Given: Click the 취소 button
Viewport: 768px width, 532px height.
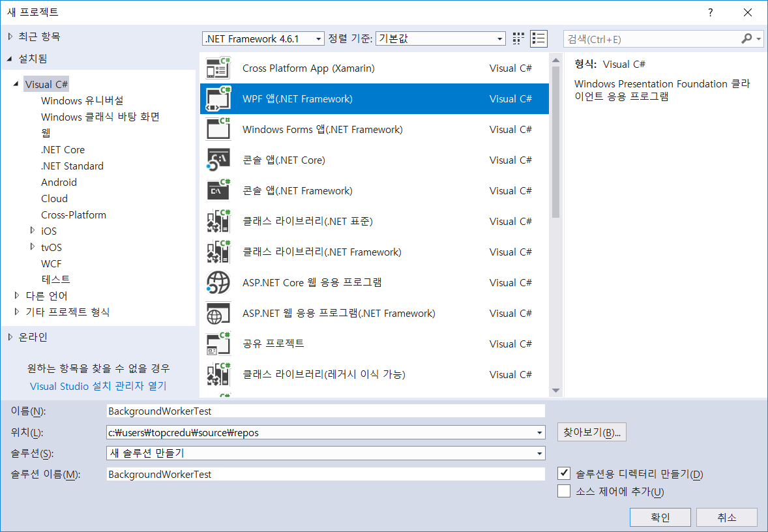Looking at the screenshot, I should (x=727, y=517).
